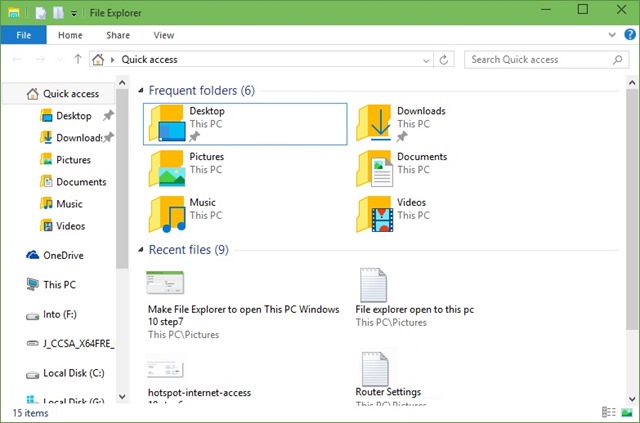
Task: Go up one level with the Up arrow
Action: pos(78,59)
